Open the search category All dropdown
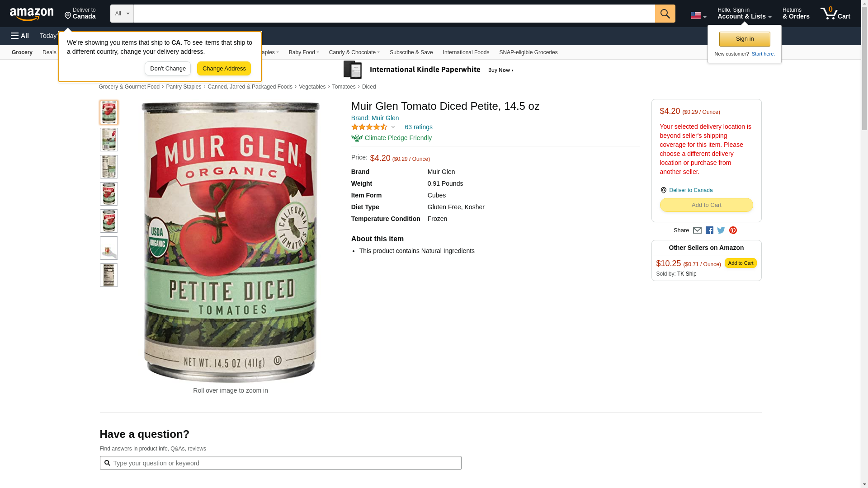Screen dimensions: 868x488 [x=122, y=14]
